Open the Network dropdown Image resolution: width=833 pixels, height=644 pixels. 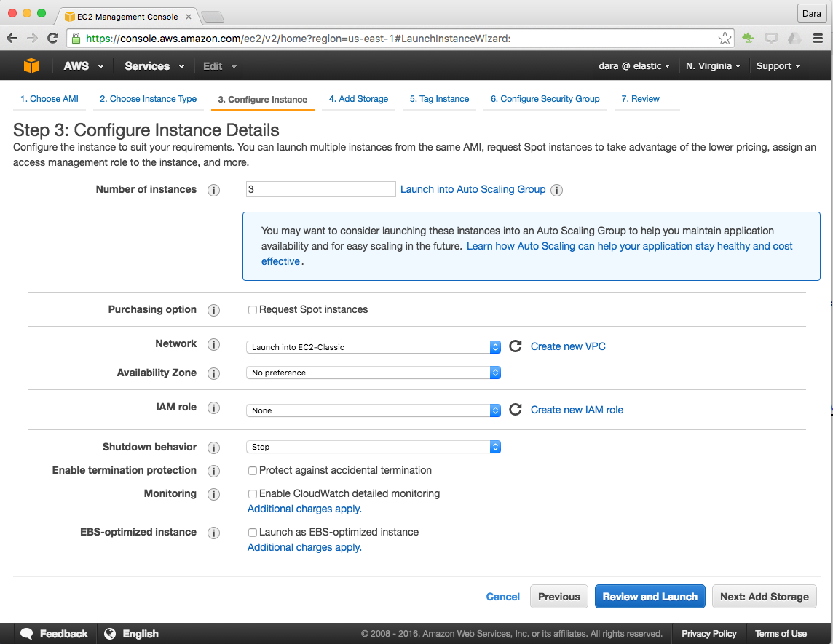click(374, 346)
